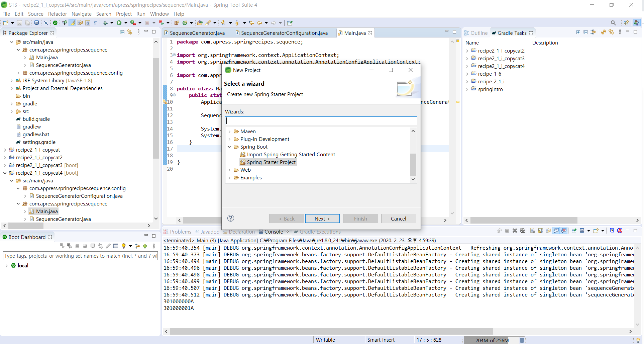This screenshot has height=344, width=644.
Task: Expand recipe2_1_i_copycat project in Package Explorer
Action: [x=5, y=150]
